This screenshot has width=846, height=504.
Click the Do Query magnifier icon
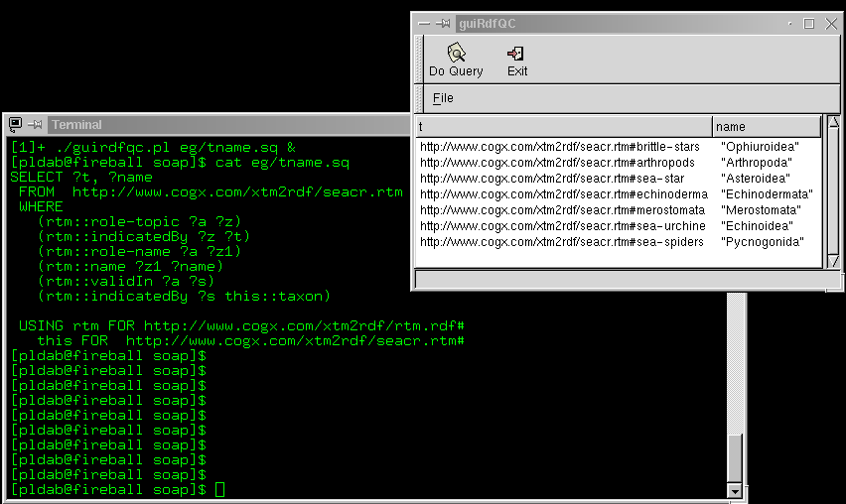(456, 53)
